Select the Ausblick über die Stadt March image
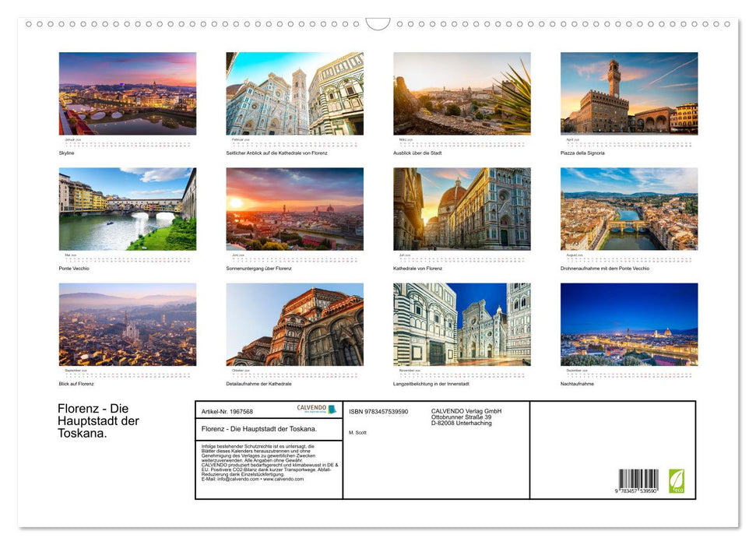This screenshot has width=756, height=545. pyautogui.click(x=462, y=93)
